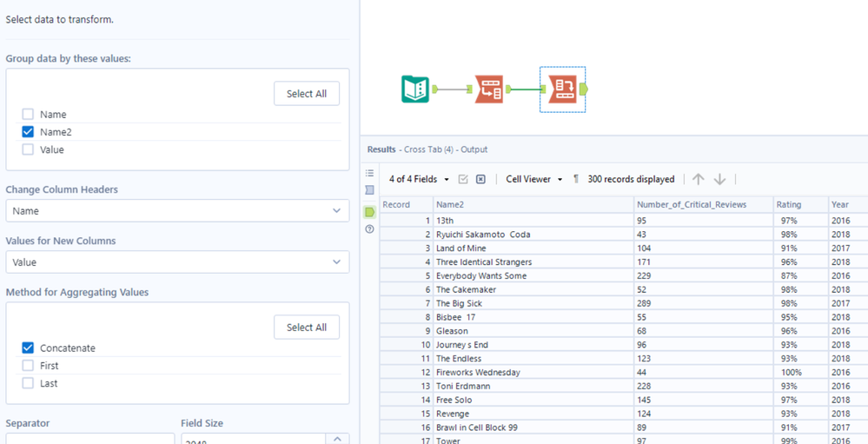The height and width of the screenshot is (444, 868).
Task: Click the Number_of_Critical_Reviews column header
Action: pyautogui.click(x=704, y=205)
